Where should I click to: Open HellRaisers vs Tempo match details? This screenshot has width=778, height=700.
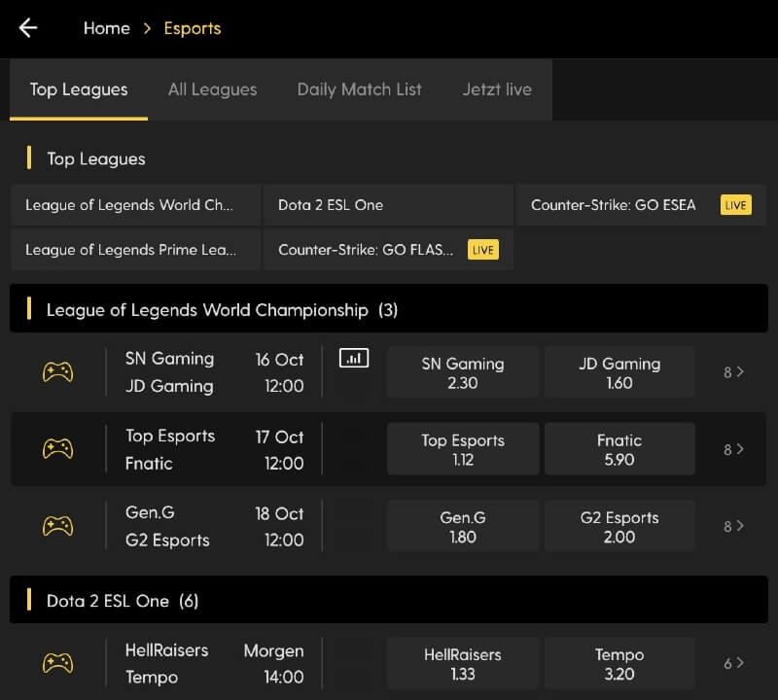(166, 663)
